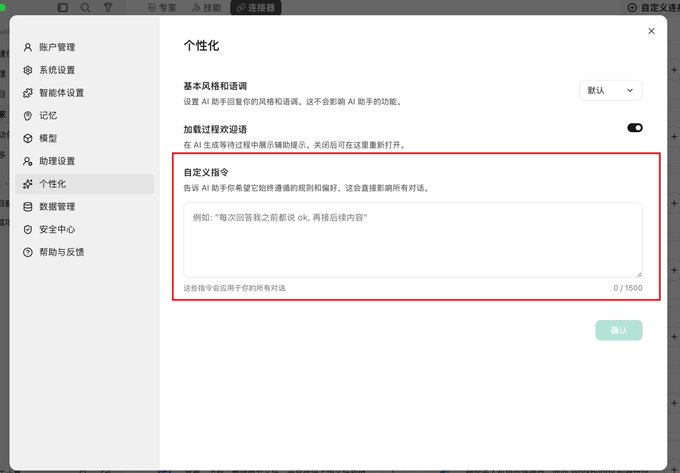The image size is (680, 473).
Task: Open 账户管理 account settings icon
Action: 28,47
